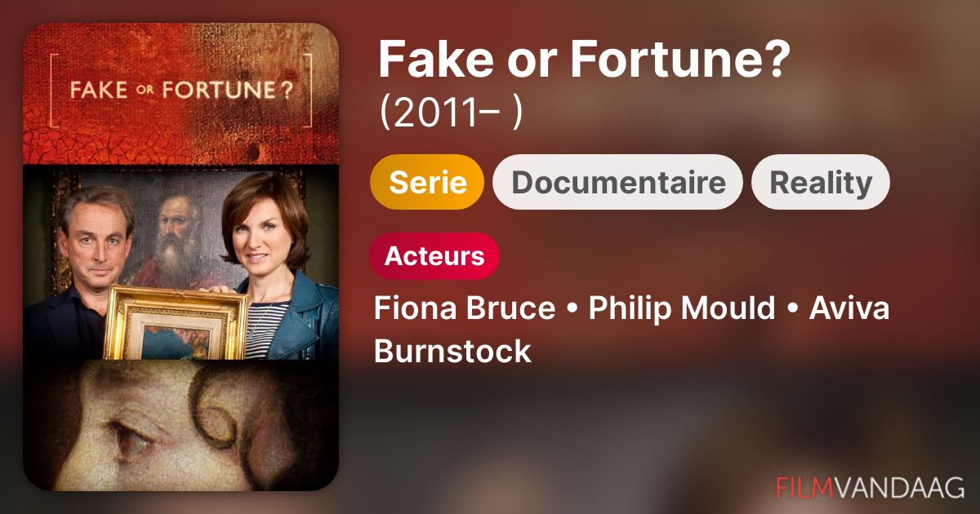Open the Documentaire genre tag

click(617, 182)
